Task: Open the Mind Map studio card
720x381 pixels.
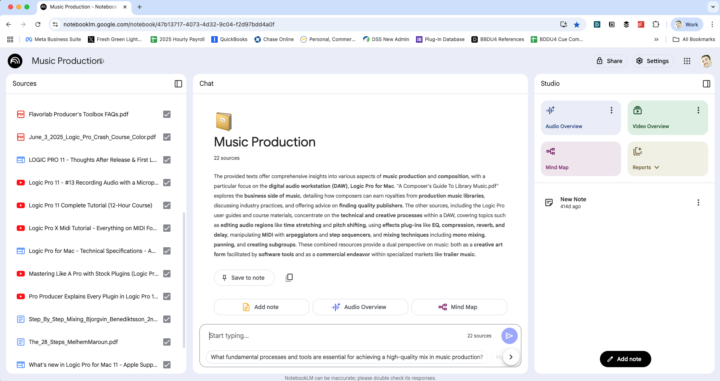Action: pyautogui.click(x=580, y=159)
